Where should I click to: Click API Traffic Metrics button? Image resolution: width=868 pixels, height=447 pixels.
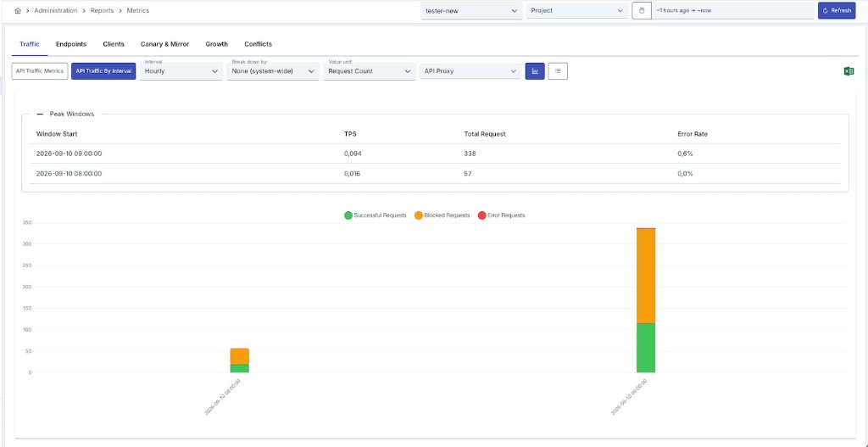click(x=40, y=71)
